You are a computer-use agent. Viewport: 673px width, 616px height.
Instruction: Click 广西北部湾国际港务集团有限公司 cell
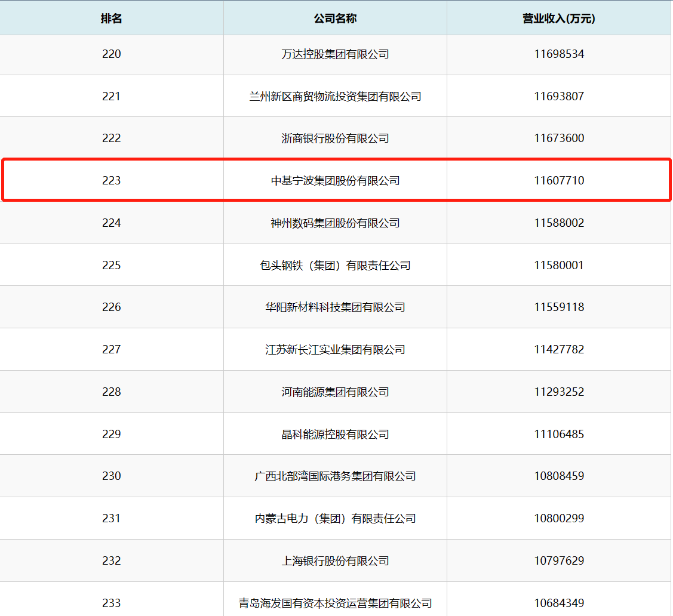[335, 476]
